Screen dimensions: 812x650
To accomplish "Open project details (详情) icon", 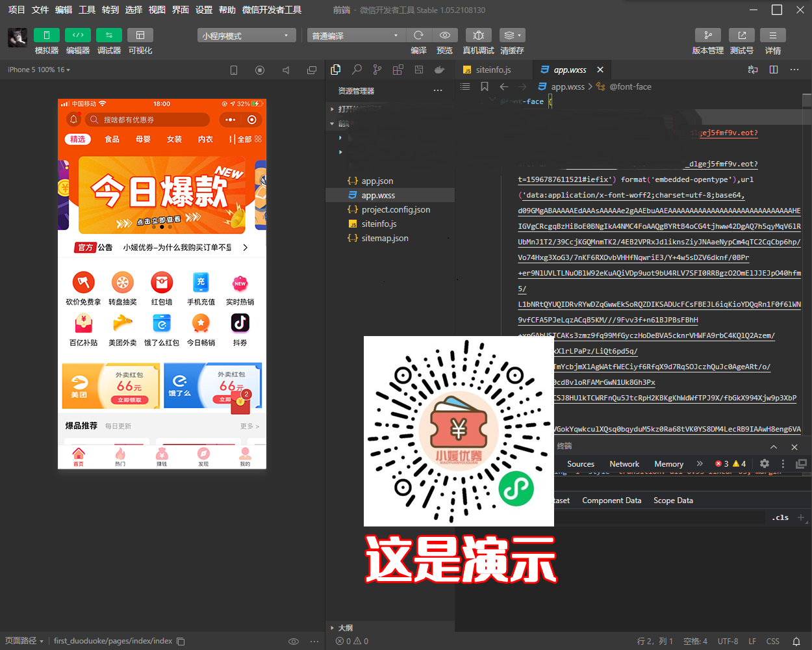I will pyautogui.click(x=773, y=35).
